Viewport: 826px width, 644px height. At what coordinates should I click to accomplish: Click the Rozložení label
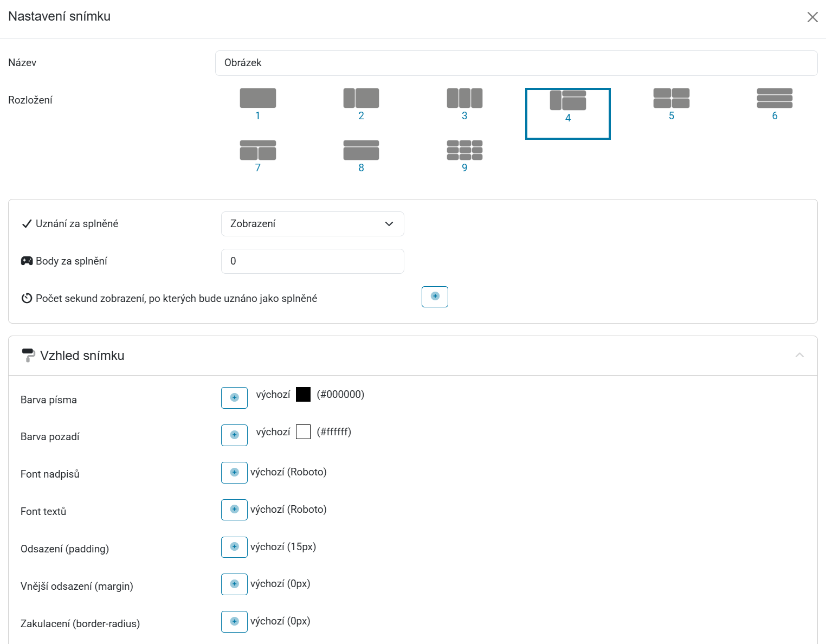pos(30,100)
